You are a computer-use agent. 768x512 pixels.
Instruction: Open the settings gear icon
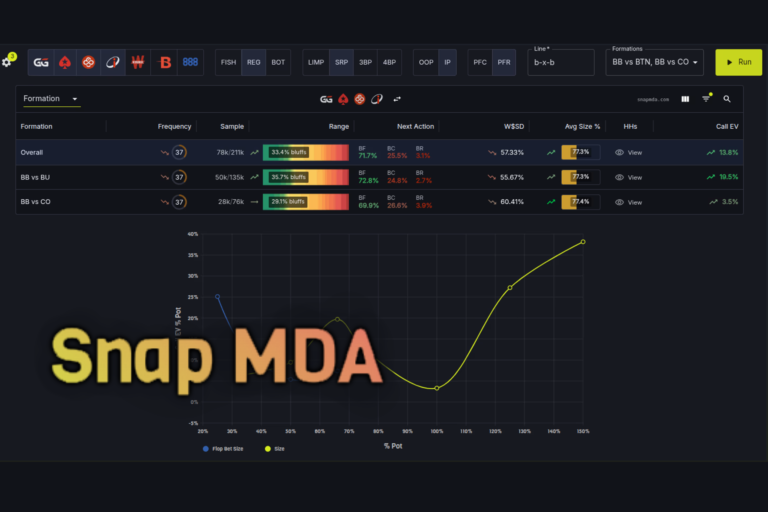[6, 63]
